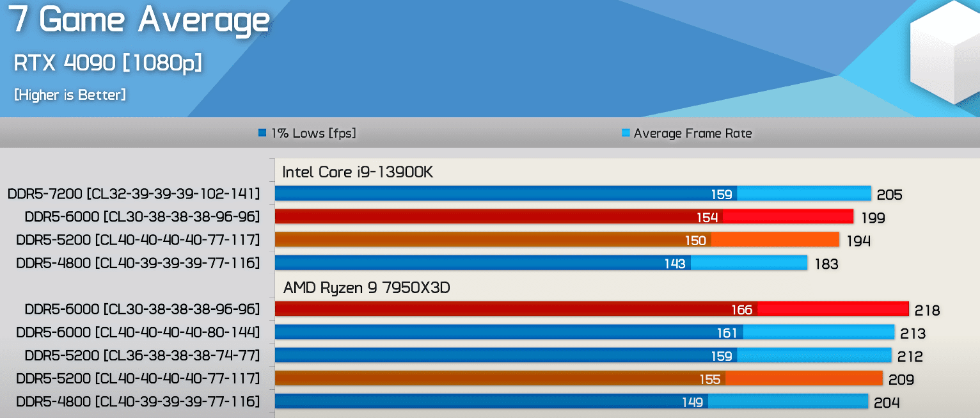Image resolution: width=980 pixels, height=418 pixels.
Task: Click the 1% Lows legend color square
Action: [x=262, y=134]
